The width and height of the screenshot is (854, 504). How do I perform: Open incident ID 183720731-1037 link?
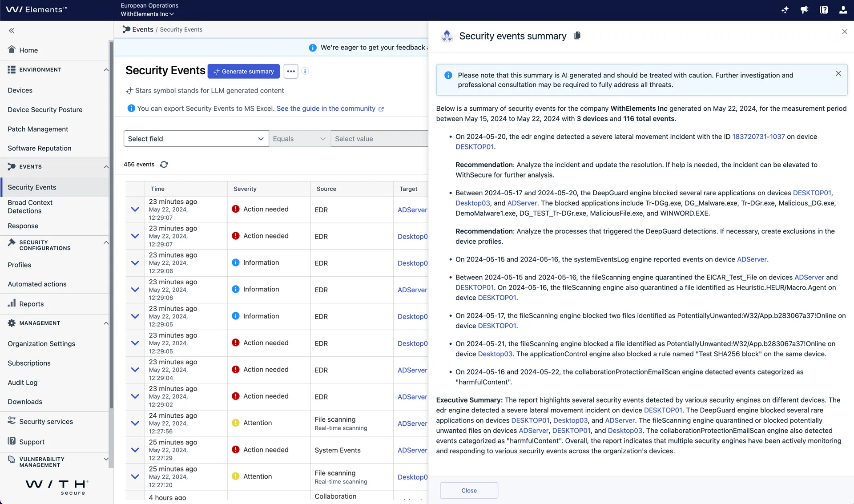[x=758, y=137]
